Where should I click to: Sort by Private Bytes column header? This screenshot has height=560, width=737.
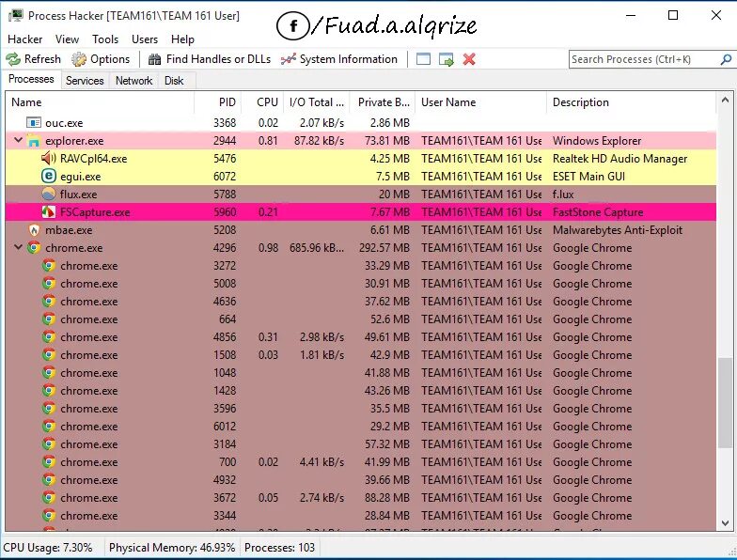(383, 102)
